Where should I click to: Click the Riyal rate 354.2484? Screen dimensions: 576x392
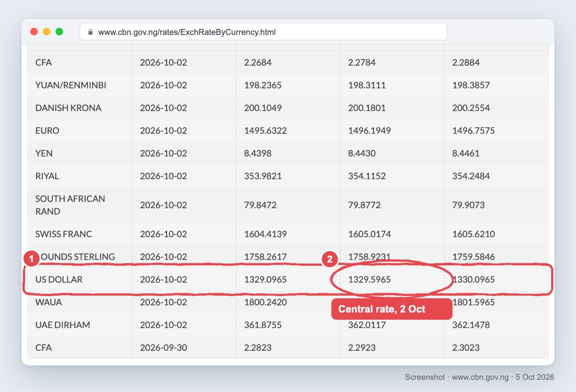coord(471,176)
